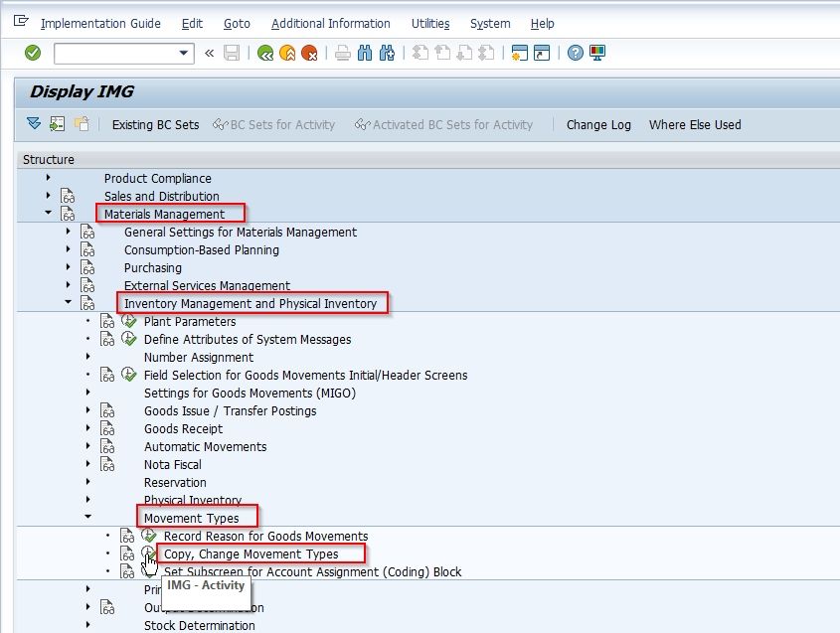Viewport: 840px width, 633px height.
Task: Click into the command input field
Action: click(x=116, y=53)
